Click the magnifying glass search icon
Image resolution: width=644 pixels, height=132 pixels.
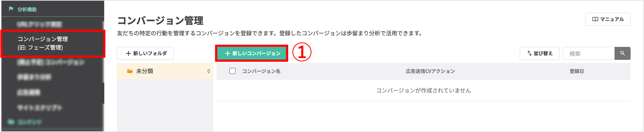tap(622, 53)
